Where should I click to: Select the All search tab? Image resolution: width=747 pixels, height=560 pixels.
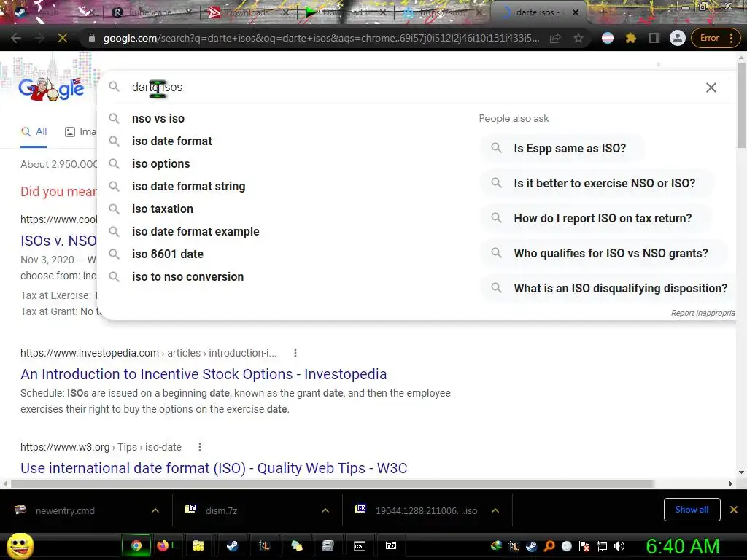coord(34,132)
